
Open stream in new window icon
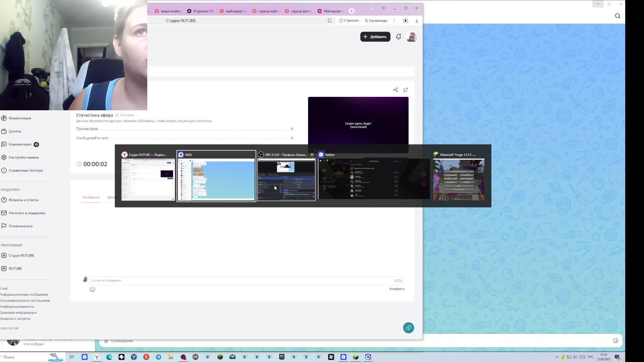tap(406, 90)
